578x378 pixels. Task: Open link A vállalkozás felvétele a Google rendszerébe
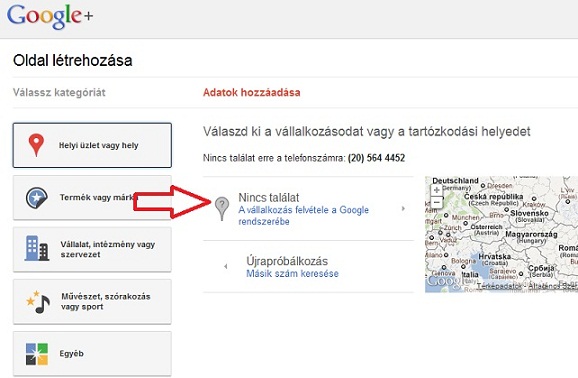(x=303, y=216)
